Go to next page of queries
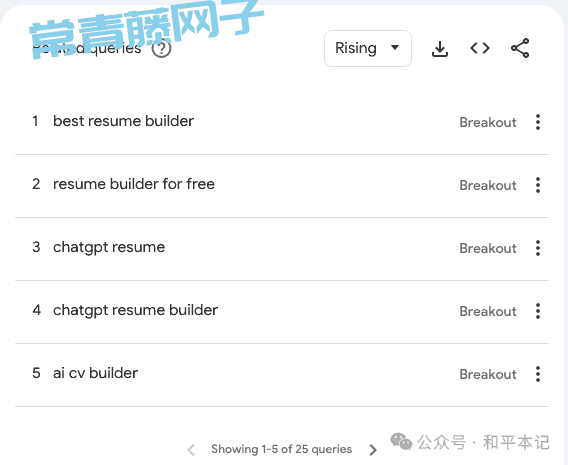This screenshot has width=568, height=465. point(373,450)
